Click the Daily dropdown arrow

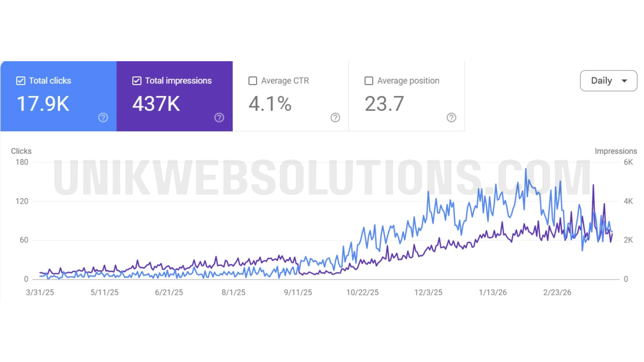[624, 81]
